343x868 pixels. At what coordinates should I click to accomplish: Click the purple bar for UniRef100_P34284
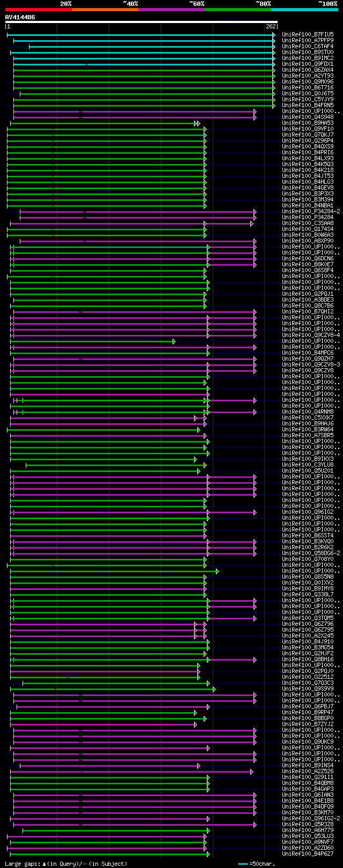[x=138, y=217]
